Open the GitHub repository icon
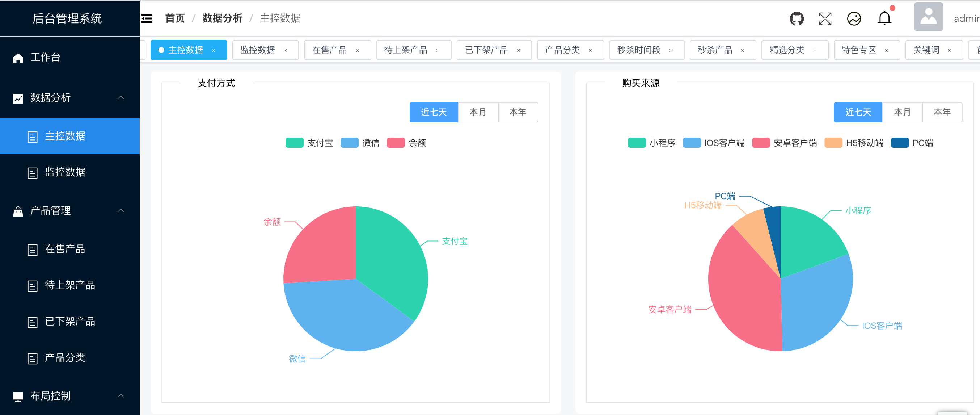Screen dimensions: 980x415 (x=796, y=18)
